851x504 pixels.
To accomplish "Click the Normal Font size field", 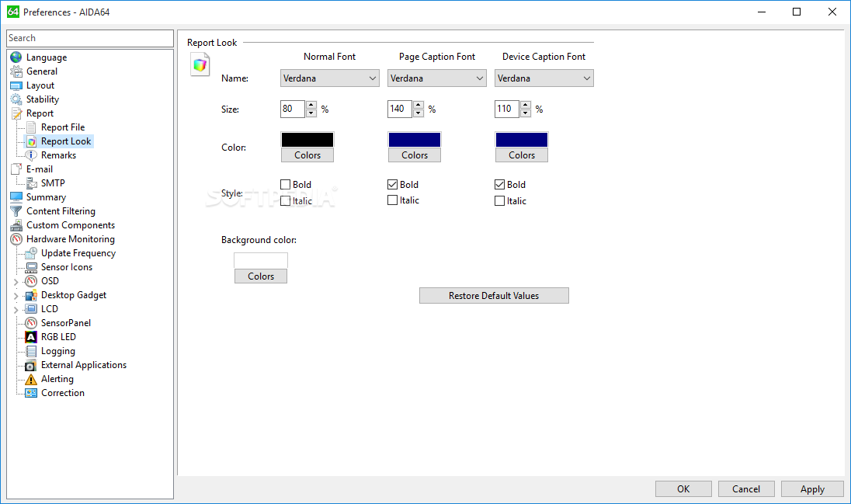I will pos(293,109).
